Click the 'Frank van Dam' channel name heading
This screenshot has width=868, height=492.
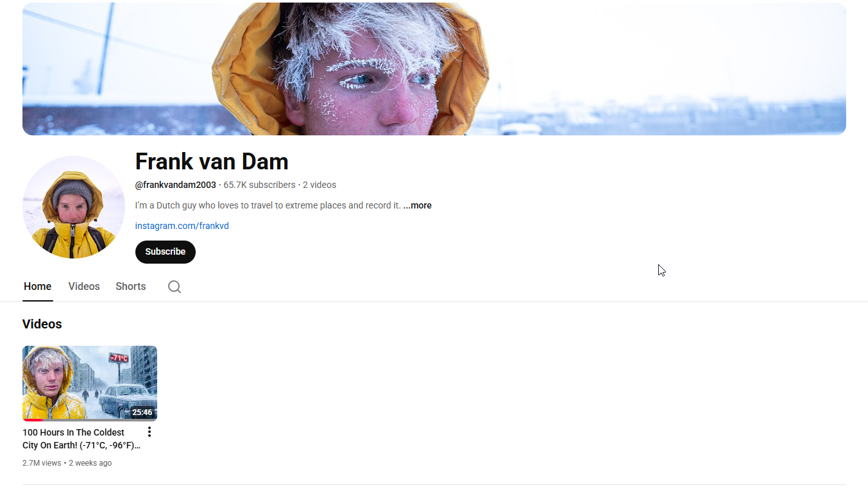pos(212,162)
